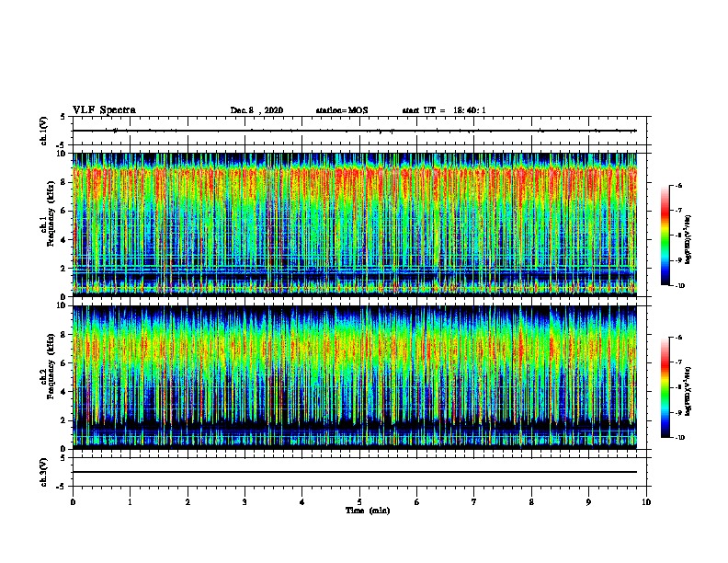The height and width of the screenshot is (563, 728).
Task: Click the "Time (min)" x-axis label
Action: click(368, 511)
